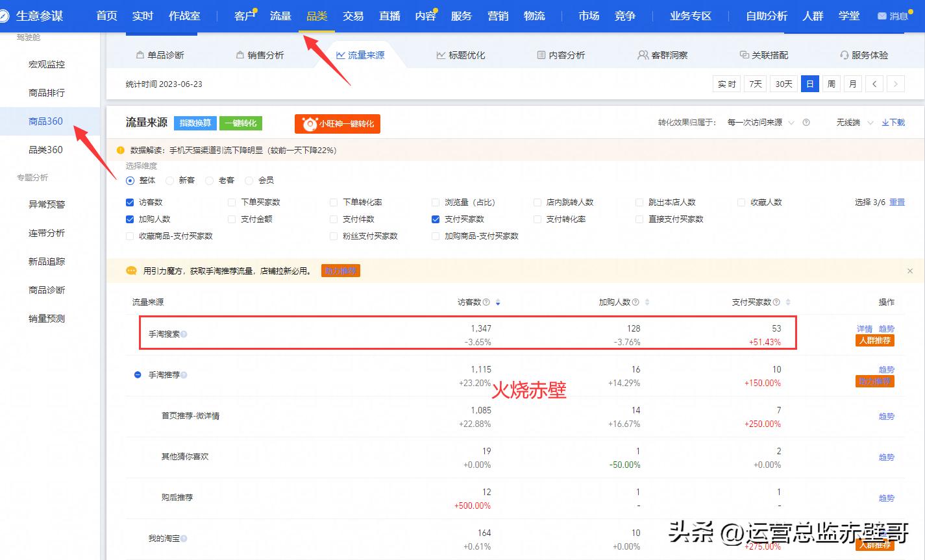Image resolution: width=925 pixels, height=560 pixels.
Task: Open the 消息 envelope icon
Action: coord(882,16)
